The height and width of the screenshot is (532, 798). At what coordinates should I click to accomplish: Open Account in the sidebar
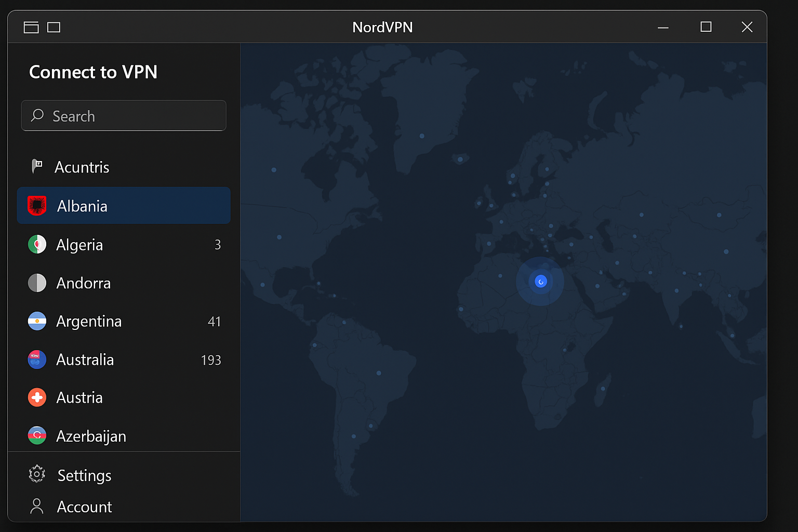pos(124,507)
